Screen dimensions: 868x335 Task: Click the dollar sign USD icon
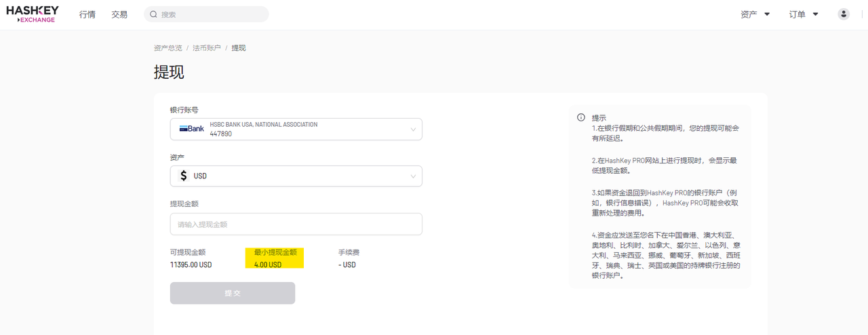point(184,176)
